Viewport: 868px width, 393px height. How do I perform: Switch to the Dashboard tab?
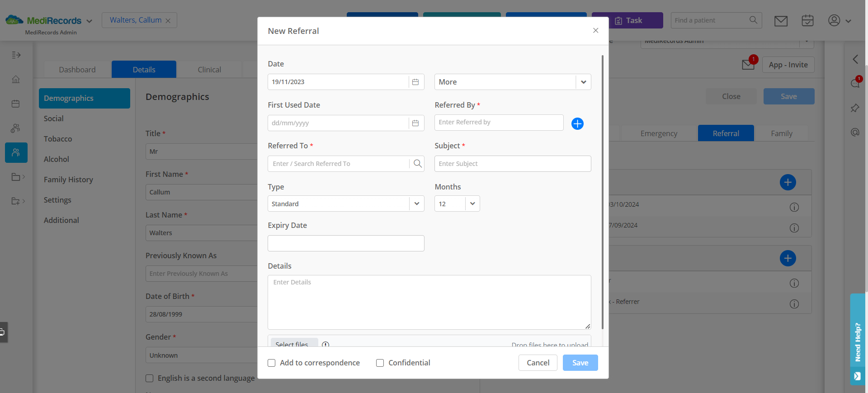click(77, 70)
